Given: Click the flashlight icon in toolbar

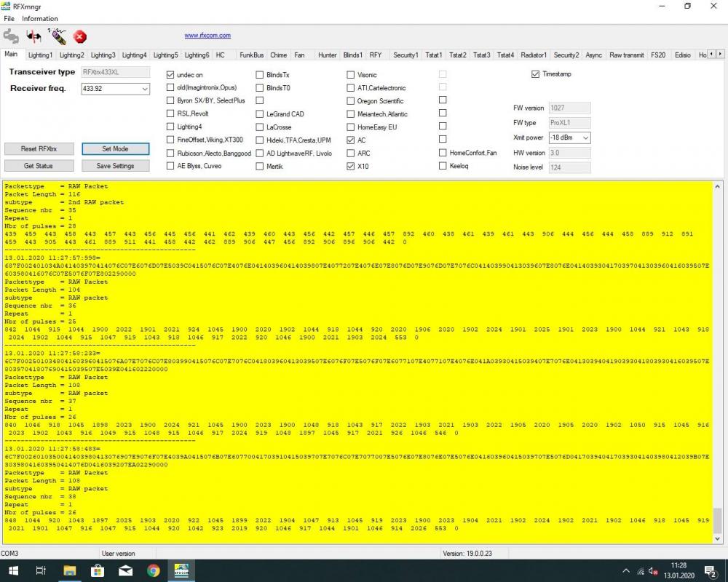Looking at the screenshot, I should (x=57, y=36).
